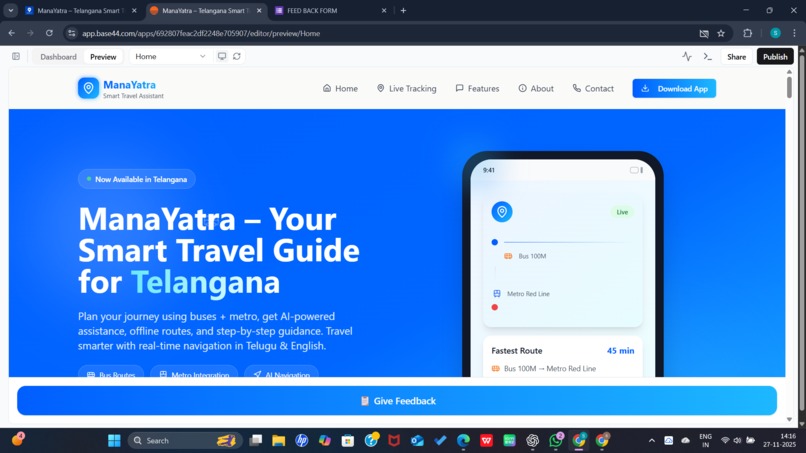
Task: Open Microsoft Edge from taskbar
Action: (x=463, y=440)
